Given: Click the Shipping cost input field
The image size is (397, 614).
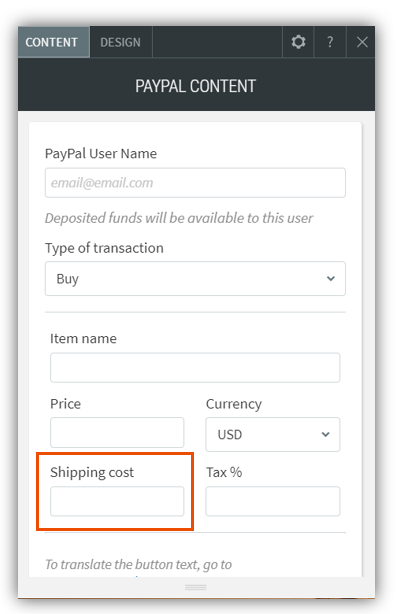Looking at the screenshot, I should tap(117, 501).
